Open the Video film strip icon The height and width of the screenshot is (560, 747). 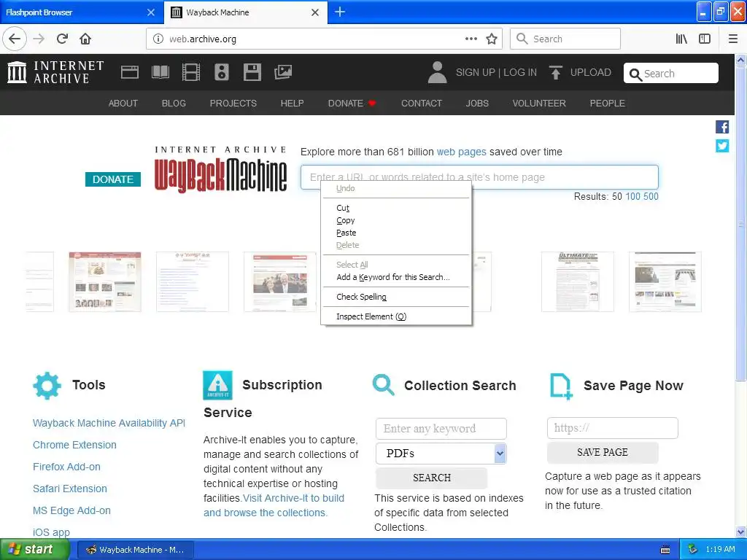coord(191,72)
